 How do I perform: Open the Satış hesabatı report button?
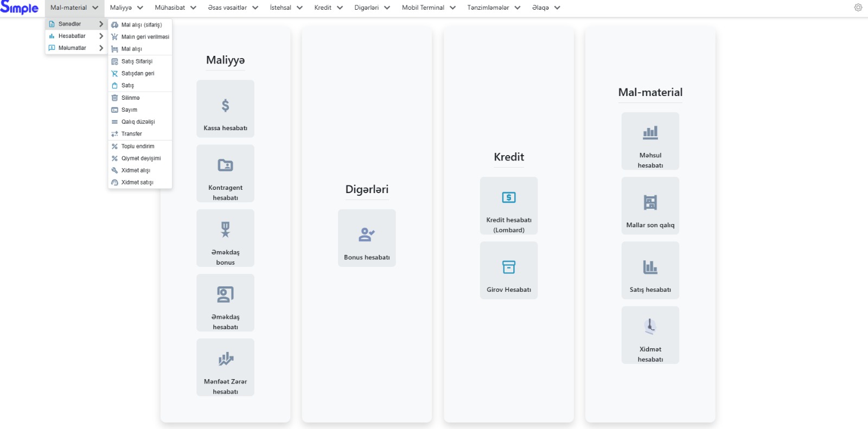pos(650,271)
